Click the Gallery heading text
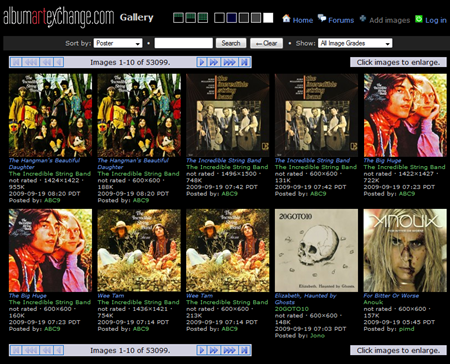Image resolution: width=450 pixels, height=364 pixels. 137,17
